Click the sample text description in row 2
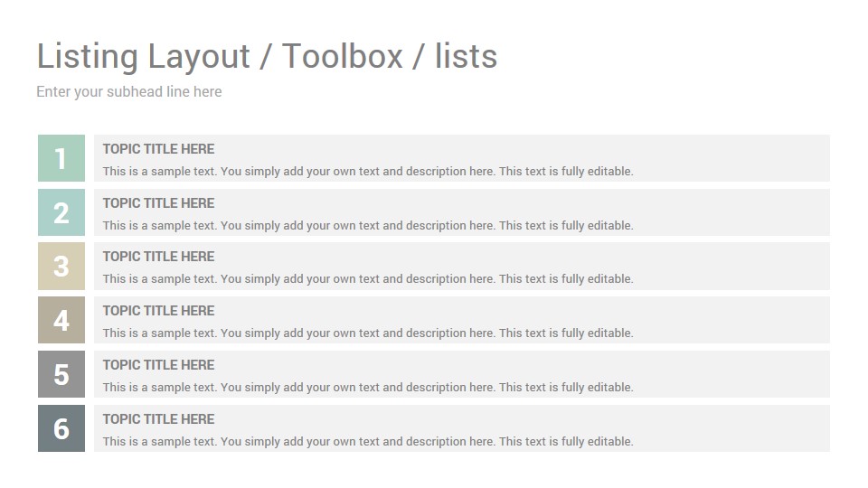Image resolution: width=868 pixels, height=488 pixels. coord(368,226)
